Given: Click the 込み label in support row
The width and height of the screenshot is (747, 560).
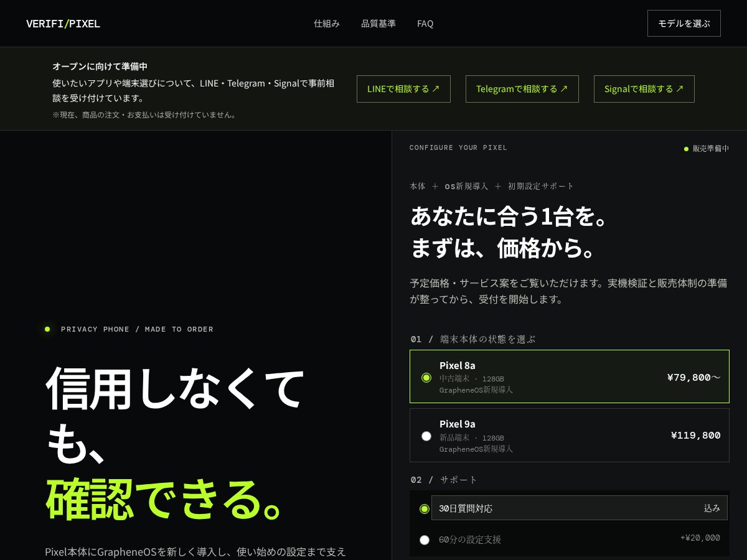Looking at the screenshot, I should tap(712, 508).
